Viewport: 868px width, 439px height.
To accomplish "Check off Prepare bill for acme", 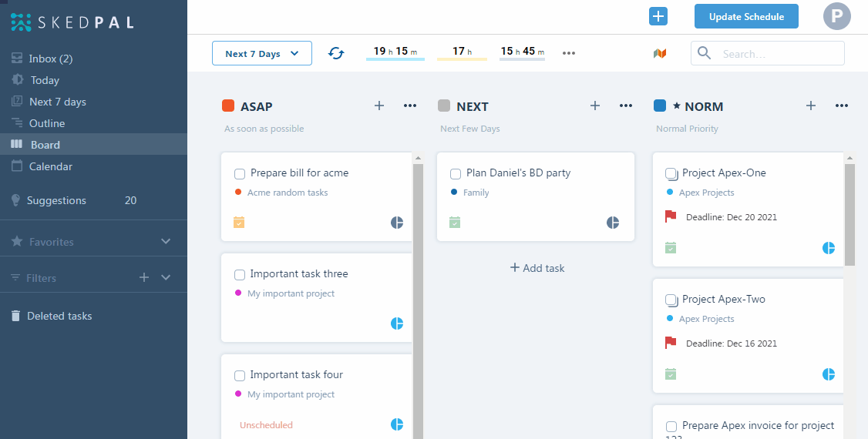I will (x=240, y=174).
